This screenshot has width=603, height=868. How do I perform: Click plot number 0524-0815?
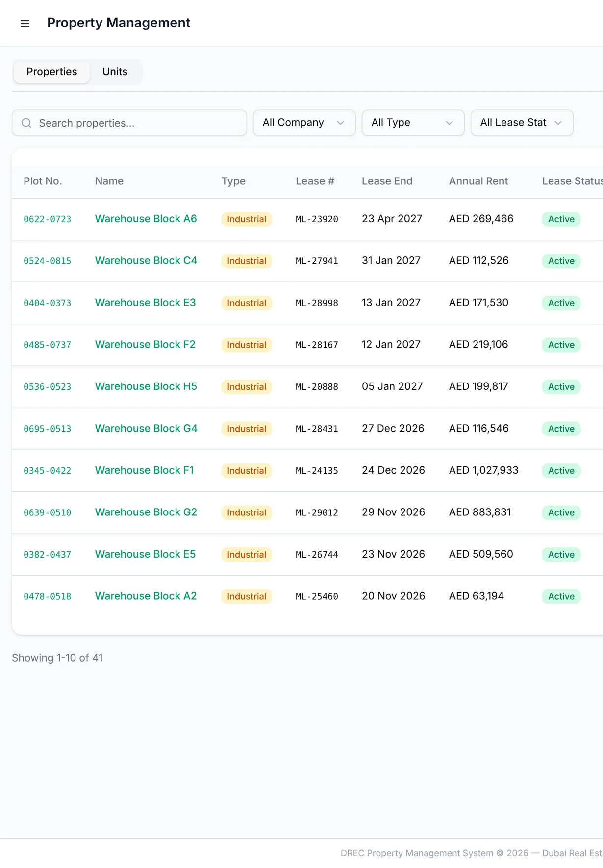[x=48, y=261]
